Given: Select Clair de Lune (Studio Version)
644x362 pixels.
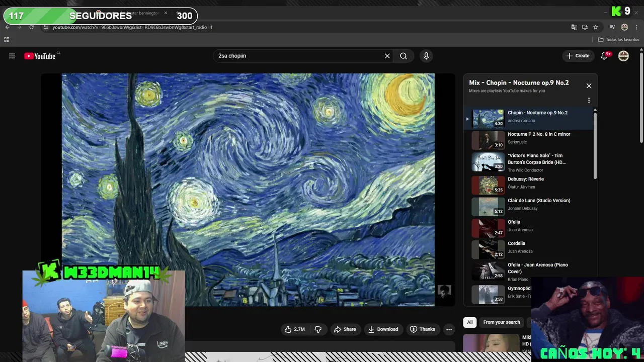Looking at the screenshot, I should pos(528,206).
